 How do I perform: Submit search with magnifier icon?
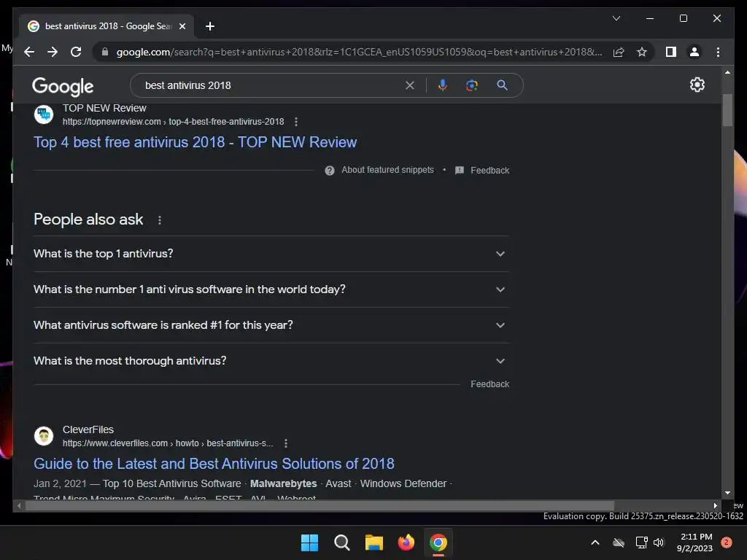(502, 85)
